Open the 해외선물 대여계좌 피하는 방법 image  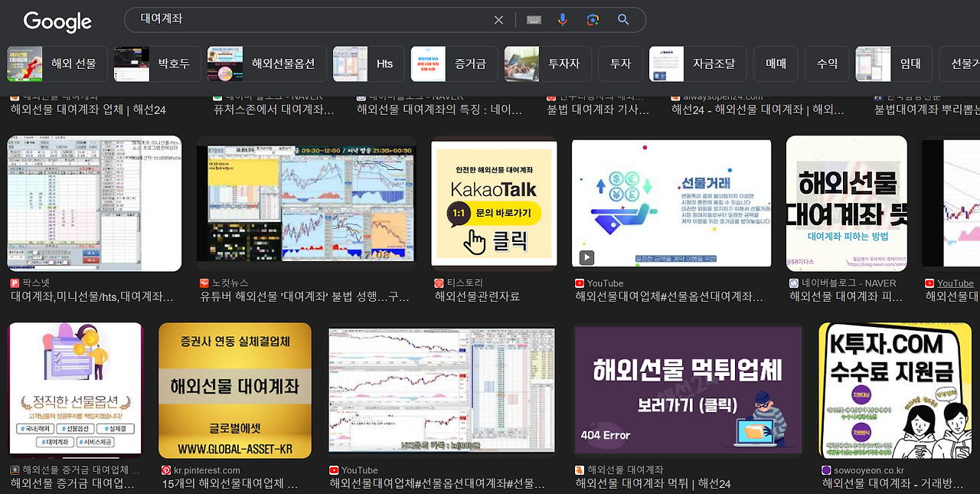click(x=847, y=204)
